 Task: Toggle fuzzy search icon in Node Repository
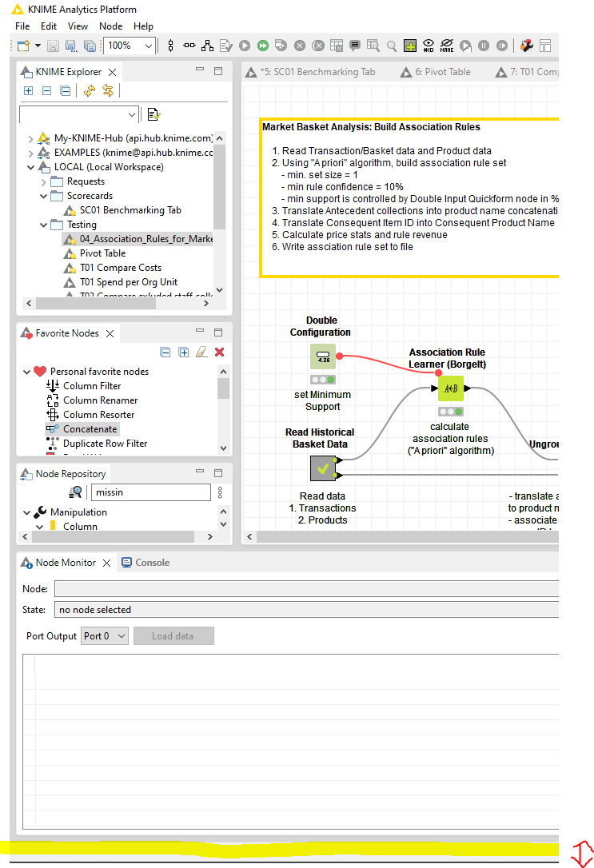(x=75, y=492)
